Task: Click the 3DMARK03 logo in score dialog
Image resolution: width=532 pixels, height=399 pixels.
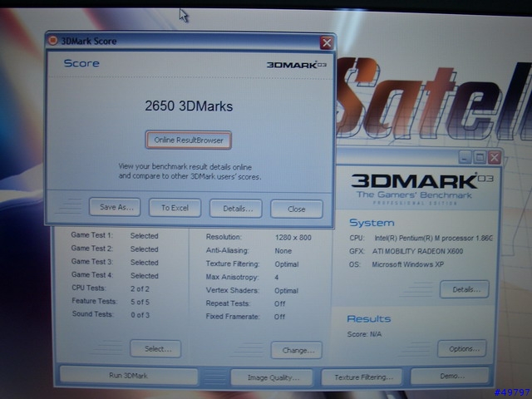Action: click(296, 65)
